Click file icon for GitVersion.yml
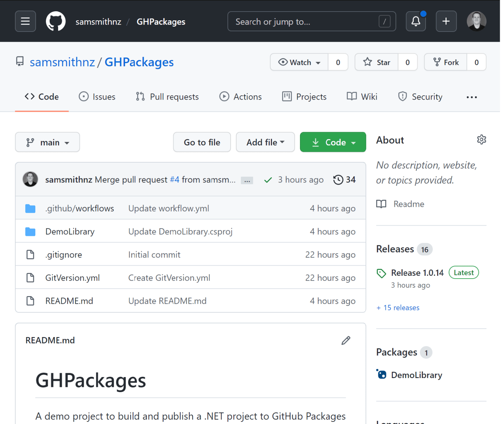The width and height of the screenshot is (504, 424). point(30,278)
